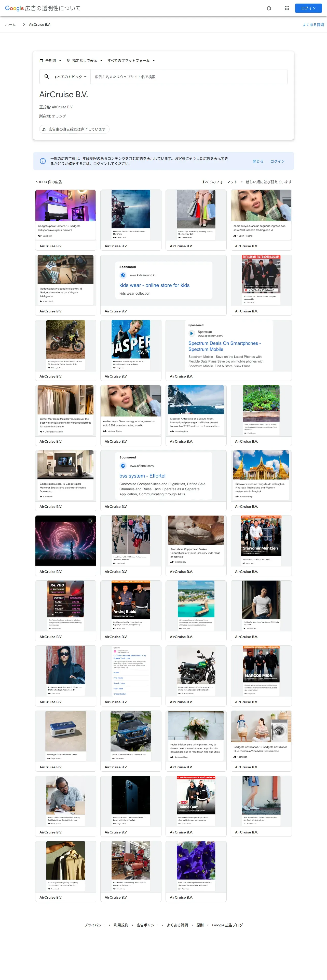Click 閉じる in the blue notice
This screenshot has height=980, width=327.
[x=258, y=161]
